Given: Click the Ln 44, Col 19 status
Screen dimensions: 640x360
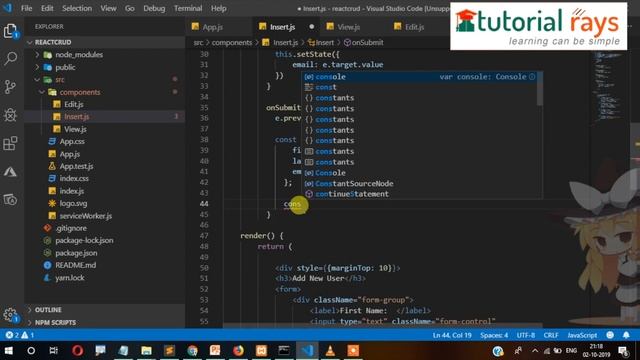Looking at the screenshot, I should (452, 335).
